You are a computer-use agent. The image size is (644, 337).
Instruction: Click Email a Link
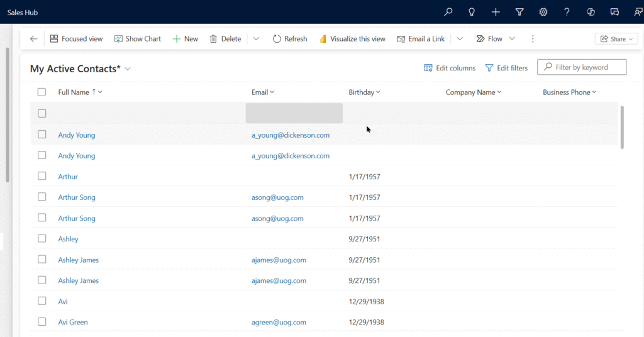tap(421, 38)
